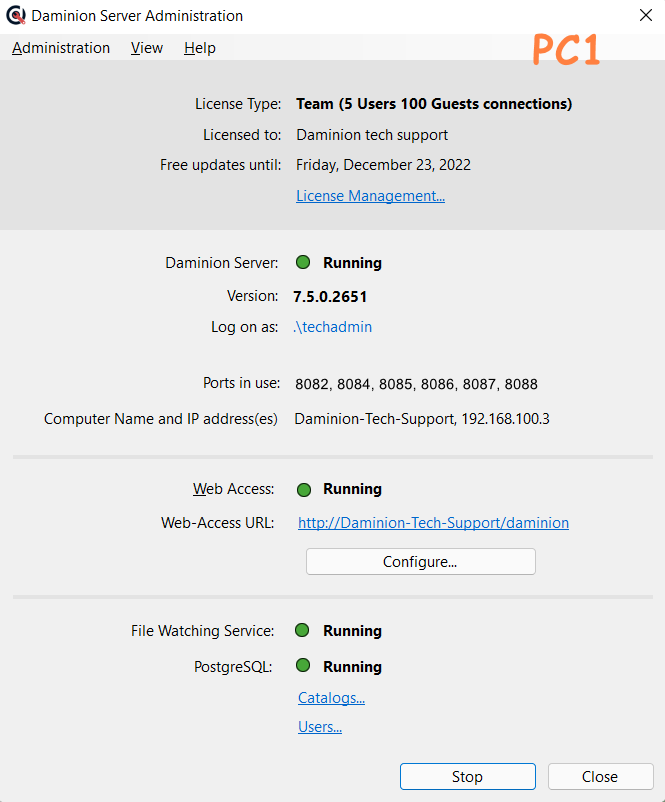The height and width of the screenshot is (802, 665).
Task: Click the File Watching Service status dot
Action: pyautogui.click(x=303, y=631)
